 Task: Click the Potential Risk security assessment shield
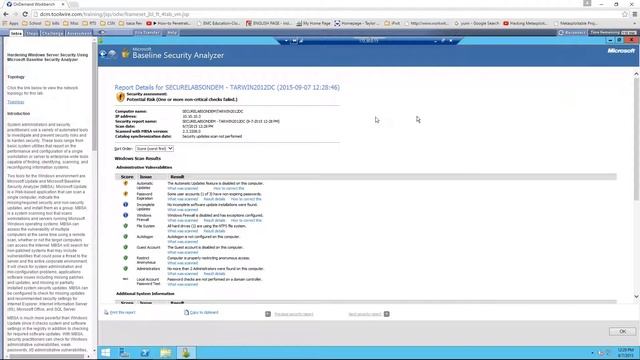coord(120,97)
